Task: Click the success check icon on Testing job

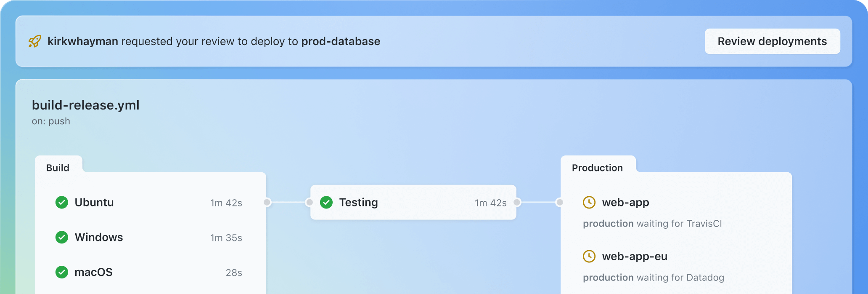Action: 326,202
